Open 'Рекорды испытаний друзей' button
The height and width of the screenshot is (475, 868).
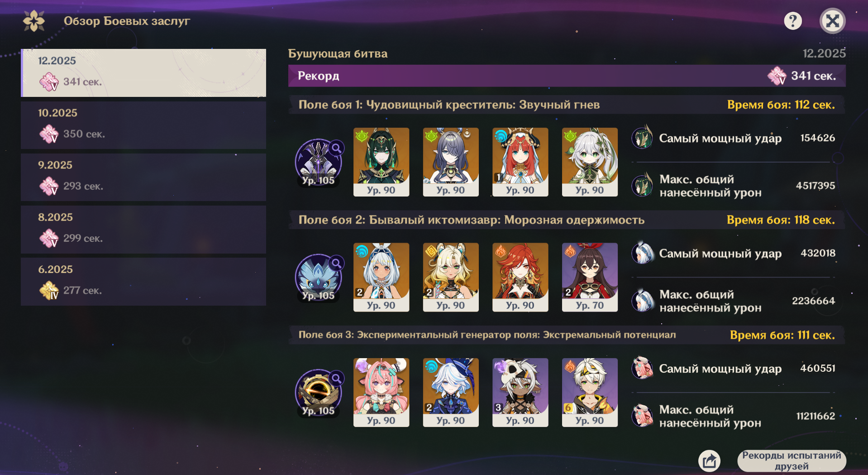pyautogui.click(x=792, y=461)
